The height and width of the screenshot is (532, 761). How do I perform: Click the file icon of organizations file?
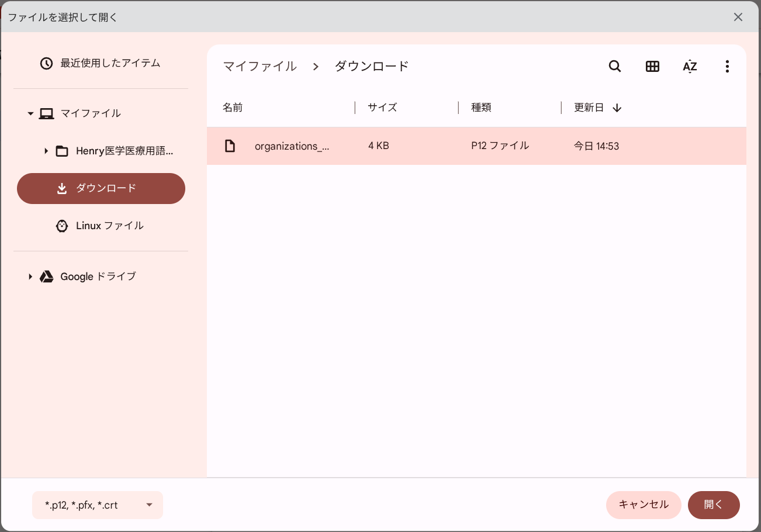point(230,146)
